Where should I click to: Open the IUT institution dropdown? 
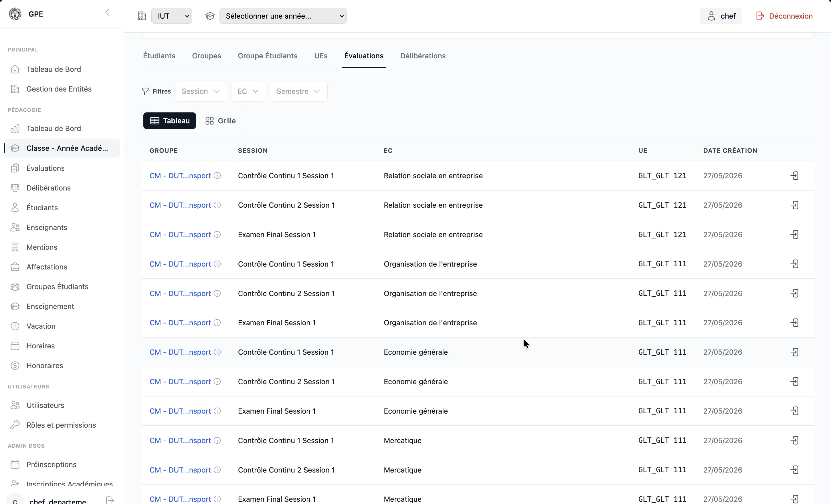click(172, 16)
